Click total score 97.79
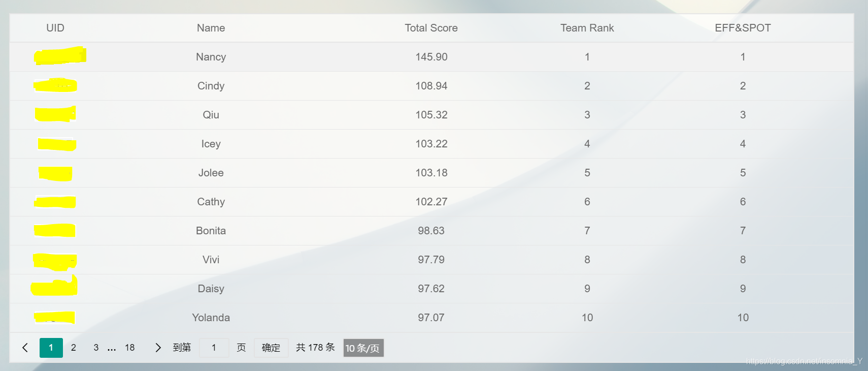 [x=431, y=260]
